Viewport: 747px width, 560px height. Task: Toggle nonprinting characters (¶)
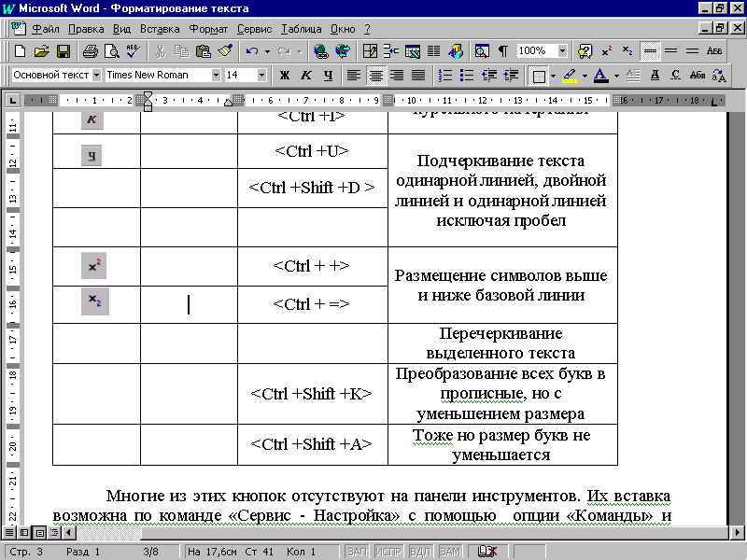pos(503,50)
